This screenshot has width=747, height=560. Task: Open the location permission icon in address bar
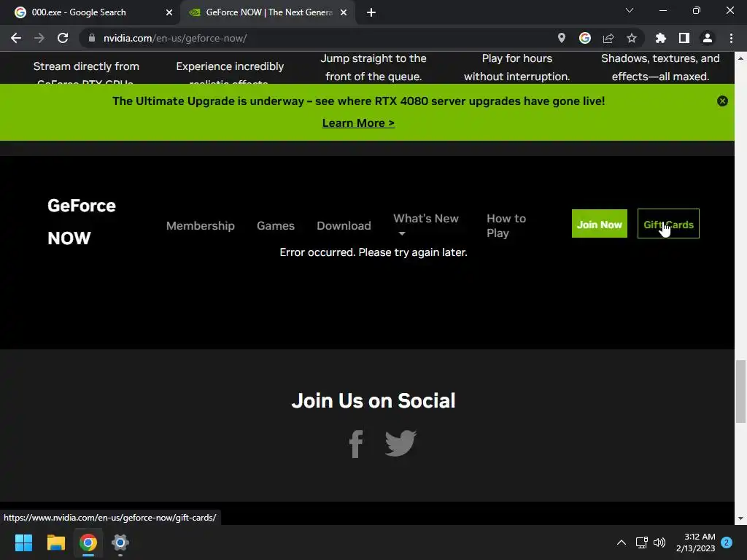[x=562, y=38]
